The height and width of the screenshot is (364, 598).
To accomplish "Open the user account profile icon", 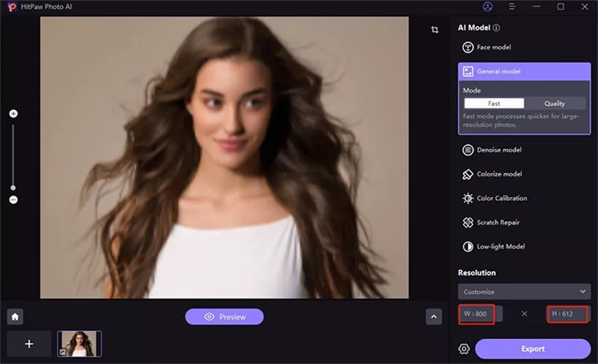I will point(487,6).
